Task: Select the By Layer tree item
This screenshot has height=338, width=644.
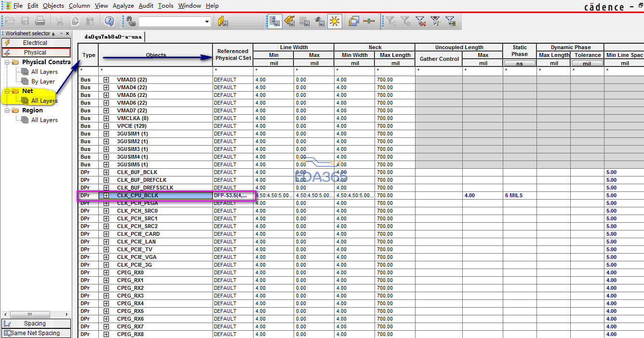Action: (x=43, y=81)
